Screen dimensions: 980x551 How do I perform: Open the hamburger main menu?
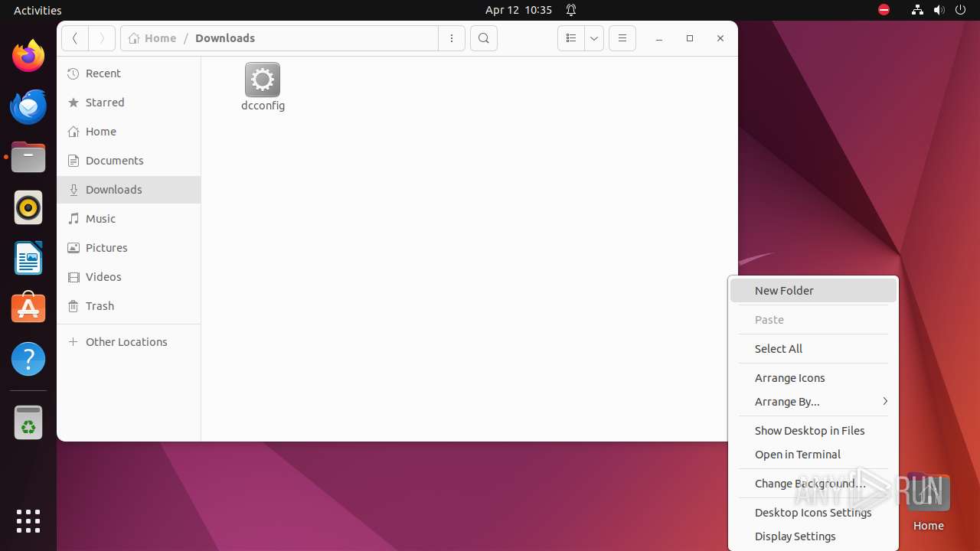(622, 38)
